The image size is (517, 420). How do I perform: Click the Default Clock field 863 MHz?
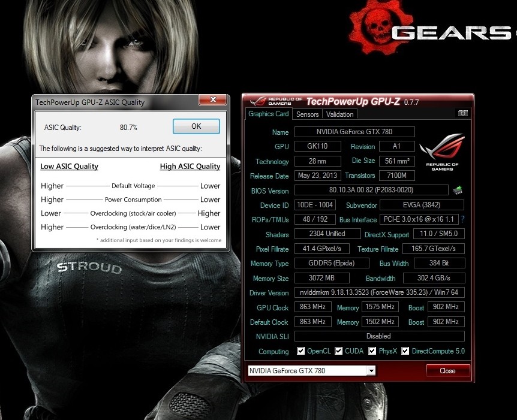pos(313,322)
